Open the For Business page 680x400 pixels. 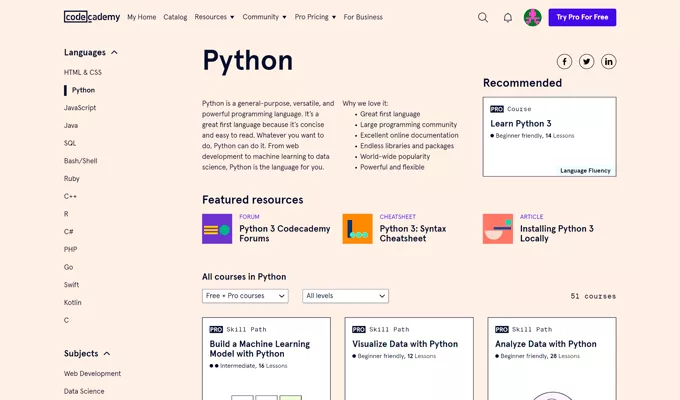(363, 17)
